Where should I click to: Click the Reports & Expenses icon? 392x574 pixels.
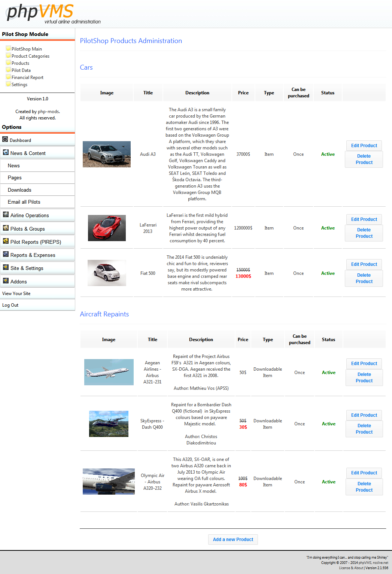(x=6, y=254)
